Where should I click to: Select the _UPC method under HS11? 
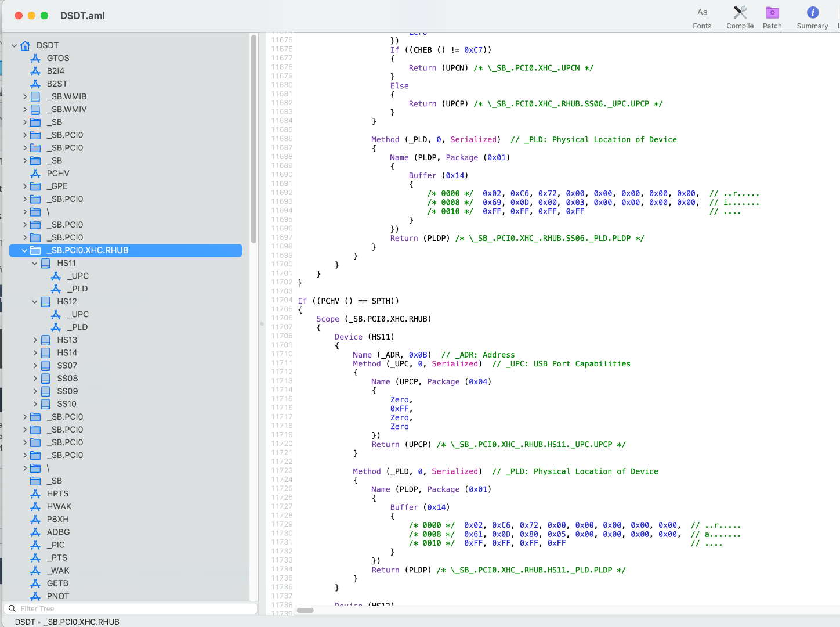[79, 276]
